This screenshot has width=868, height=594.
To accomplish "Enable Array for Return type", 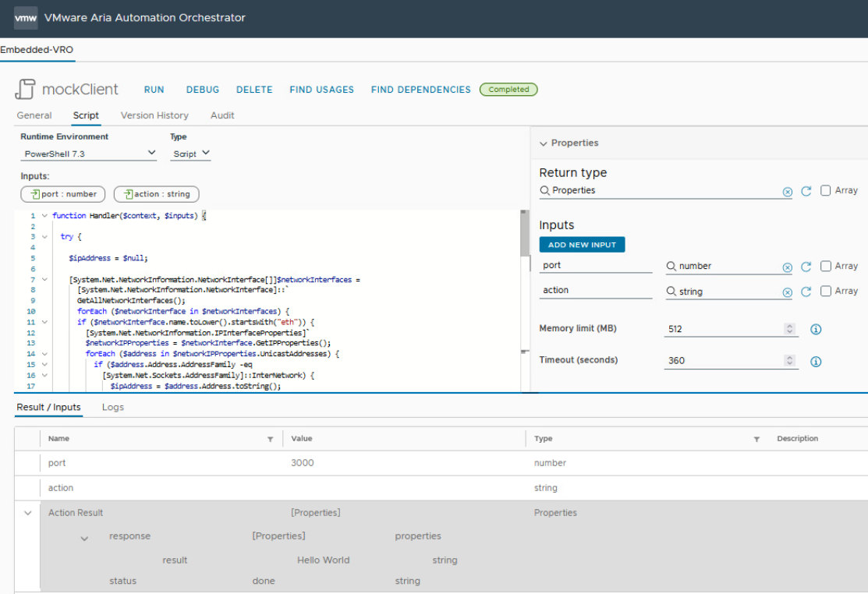I will [825, 190].
